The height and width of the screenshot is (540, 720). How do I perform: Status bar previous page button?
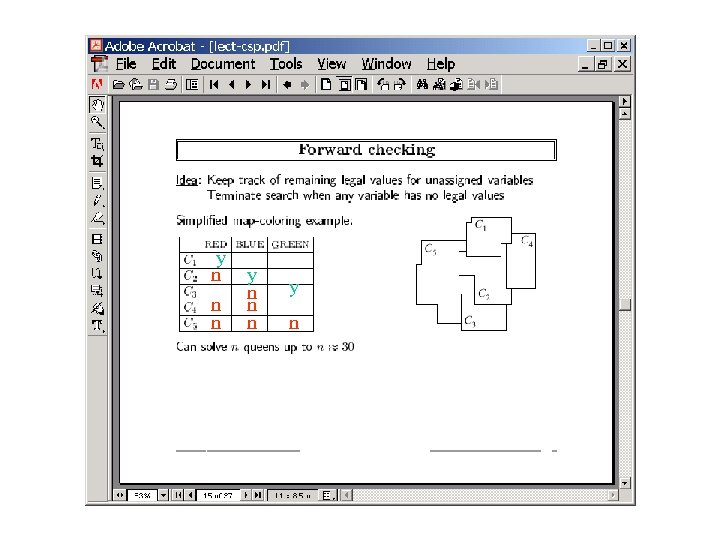(190, 495)
